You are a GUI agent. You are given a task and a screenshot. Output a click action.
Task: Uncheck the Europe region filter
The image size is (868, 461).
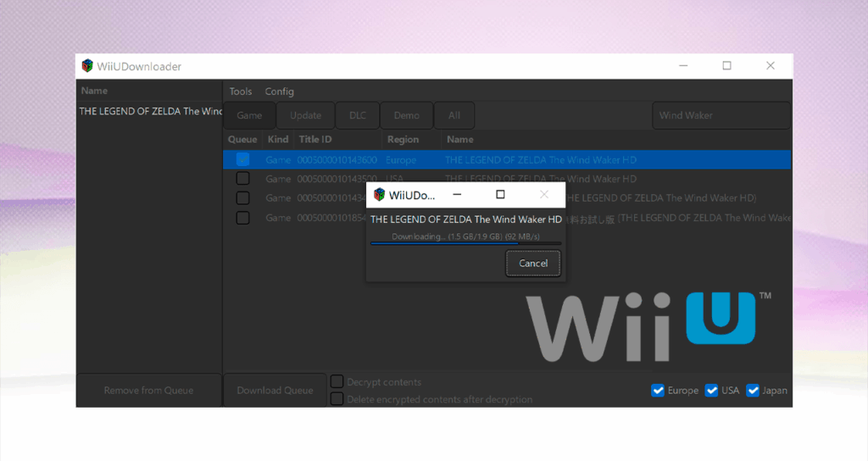(658, 391)
